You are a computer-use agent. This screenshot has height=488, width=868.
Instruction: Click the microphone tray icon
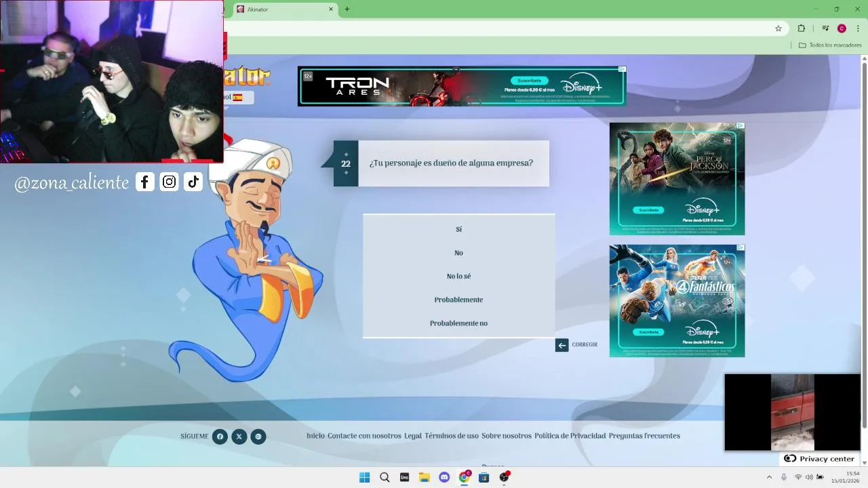pos(784,477)
